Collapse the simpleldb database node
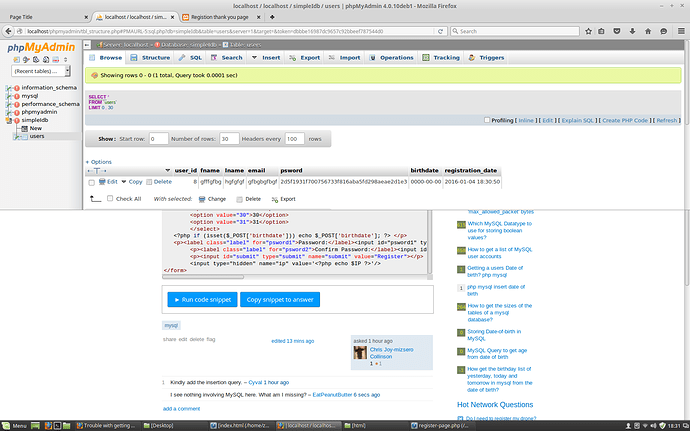The height and width of the screenshot is (431, 690). click(x=9, y=120)
